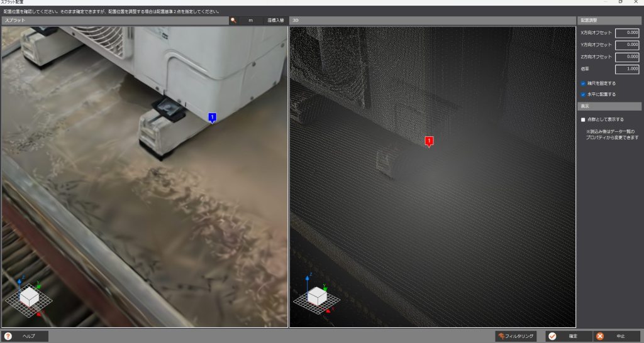The image size is (644, 343).
Task: Click the blue marker 1 in splat view
Action: coord(213,117)
